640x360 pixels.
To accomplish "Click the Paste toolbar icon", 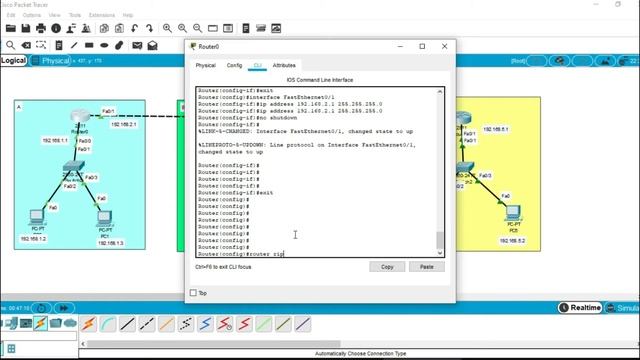I will click(119, 28).
